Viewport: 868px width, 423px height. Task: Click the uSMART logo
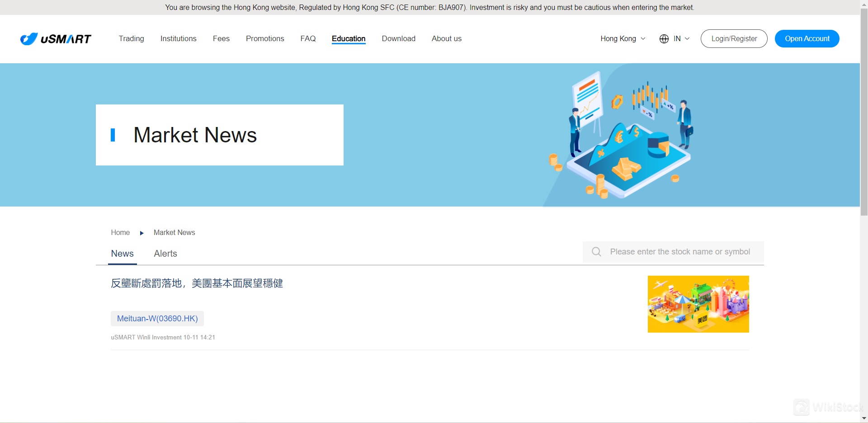[56, 39]
